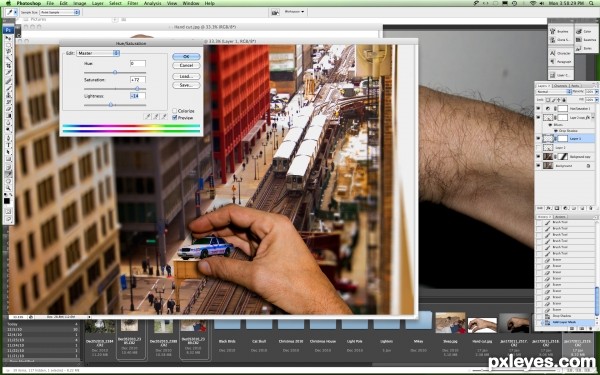Click the Hue slider handle
Image resolution: width=600 pixels, height=375 pixels.
(115, 72)
